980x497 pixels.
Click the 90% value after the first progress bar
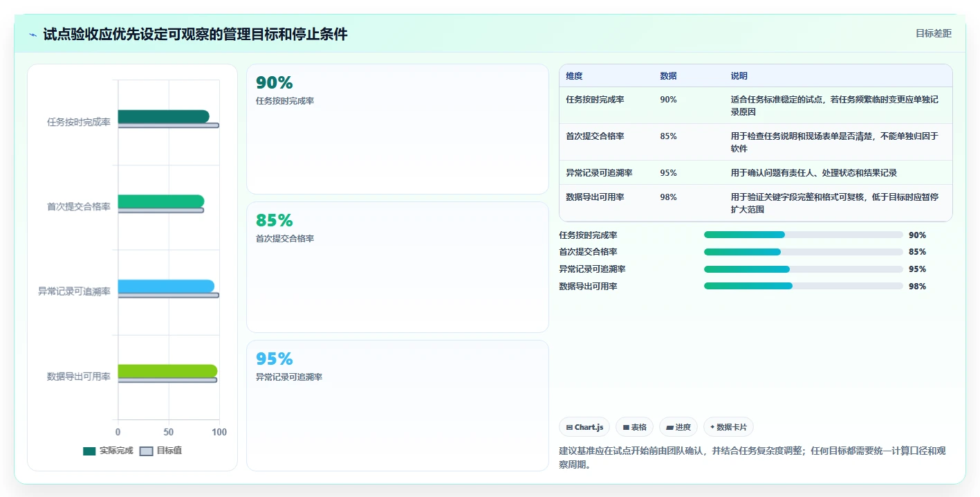917,235
